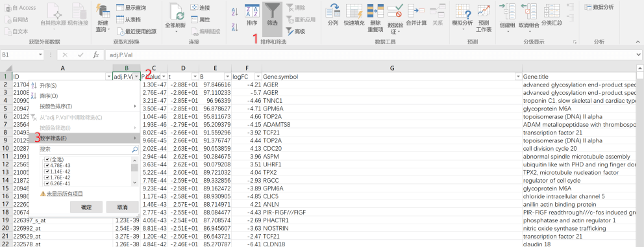Screen dimensions: 644x247
Task: Open 现有连接 existing connections
Action: click(x=78, y=15)
